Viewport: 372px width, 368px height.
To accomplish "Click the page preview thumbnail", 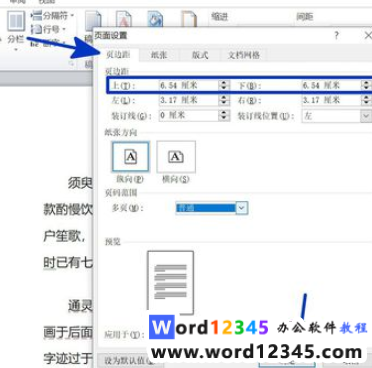I will pyautogui.click(x=170, y=283).
